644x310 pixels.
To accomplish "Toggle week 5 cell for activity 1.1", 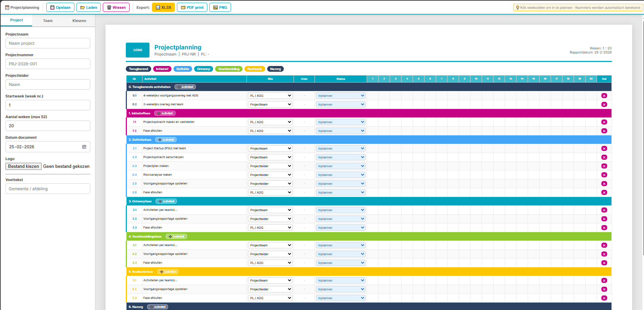I will pos(418,122).
